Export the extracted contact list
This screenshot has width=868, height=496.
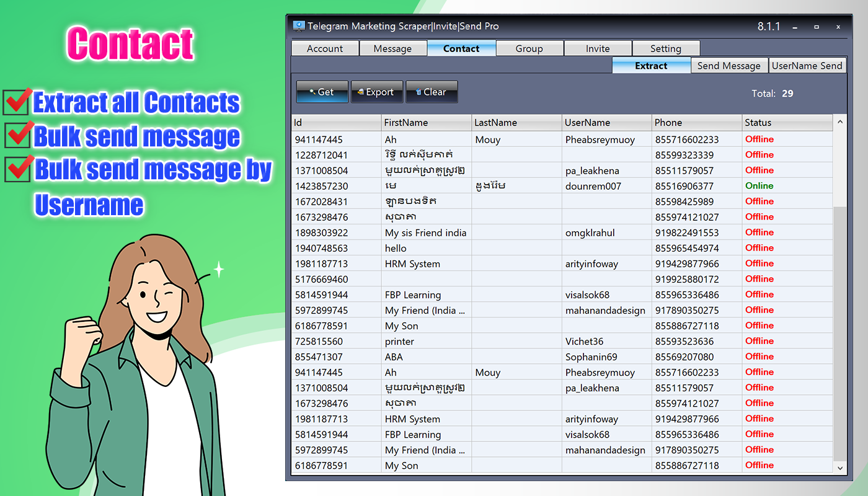click(x=377, y=91)
